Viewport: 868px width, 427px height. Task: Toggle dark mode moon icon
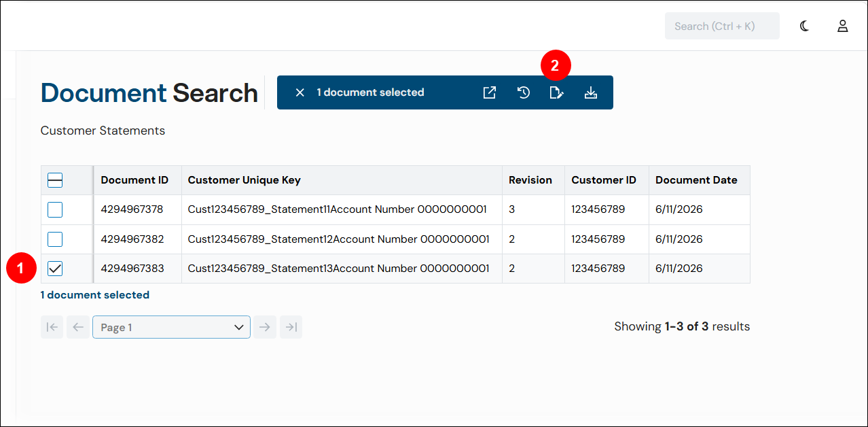tap(804, 26)
